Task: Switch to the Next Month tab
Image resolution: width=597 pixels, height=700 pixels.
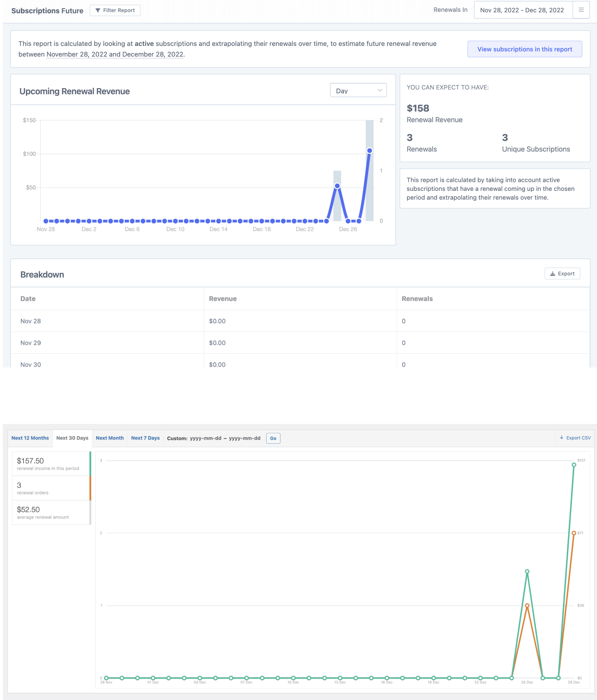Action: pos(109,438)
